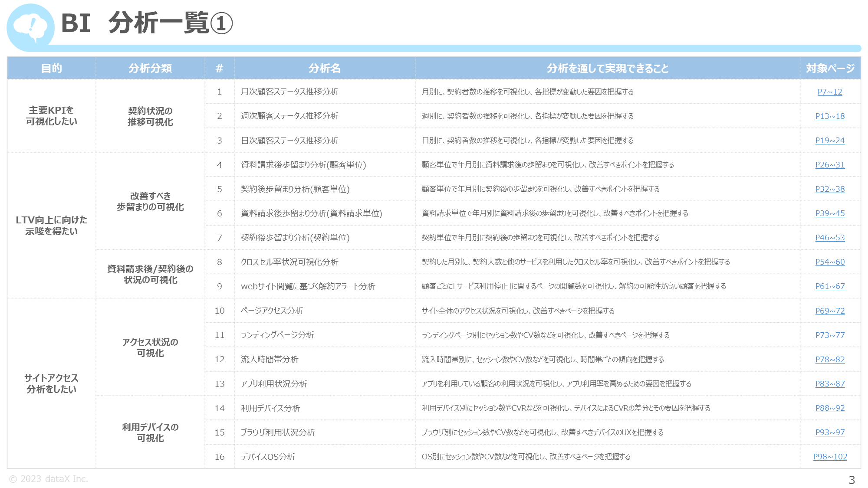Screen dimensions: 868x488
Task: Click the LTV向上に向けた示唆を得たい purpose cell
Action: tap(52, 225)
